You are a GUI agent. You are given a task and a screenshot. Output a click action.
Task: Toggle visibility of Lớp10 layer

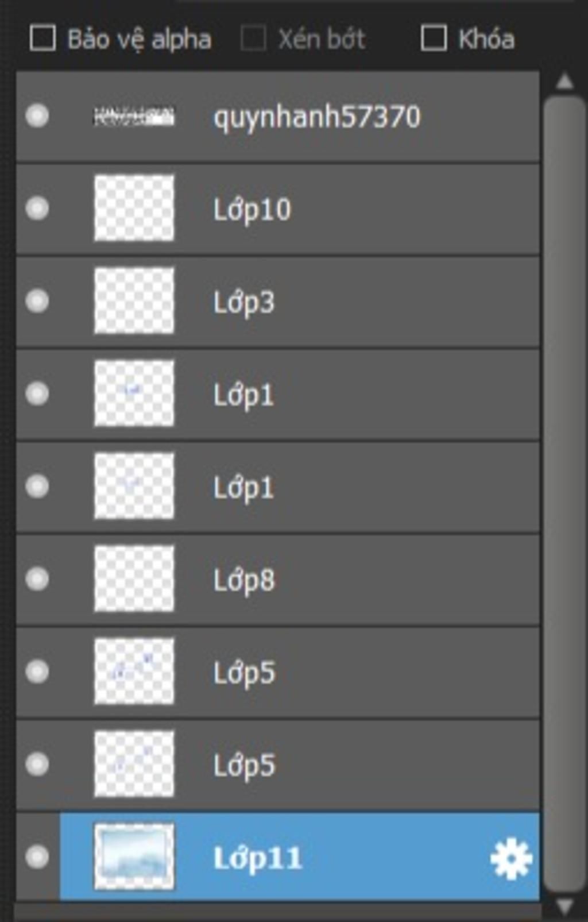[37, 208]
